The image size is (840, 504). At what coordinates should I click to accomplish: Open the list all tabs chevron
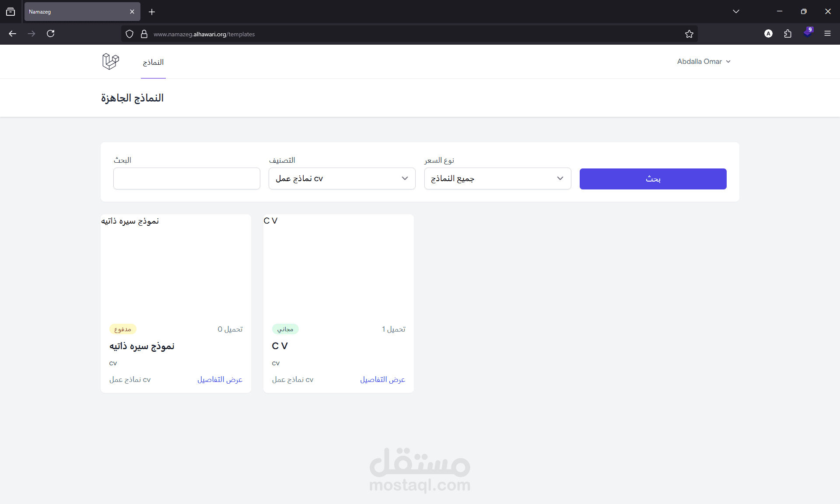(x=736, y=12)
